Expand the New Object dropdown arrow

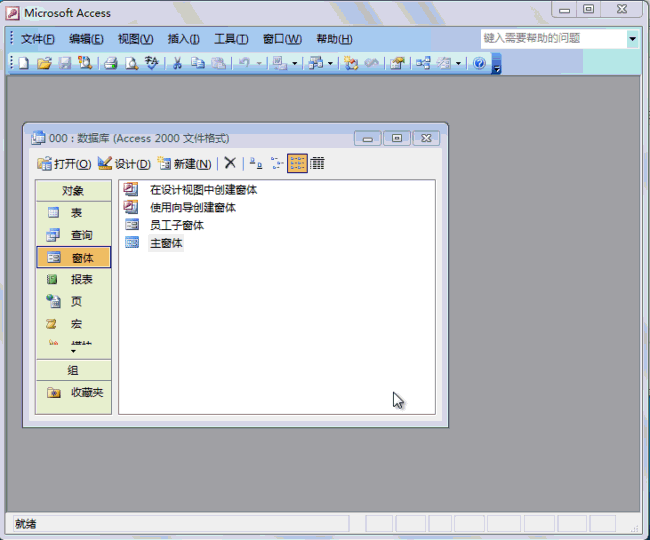pyautogui.click(x=458, y=63)
